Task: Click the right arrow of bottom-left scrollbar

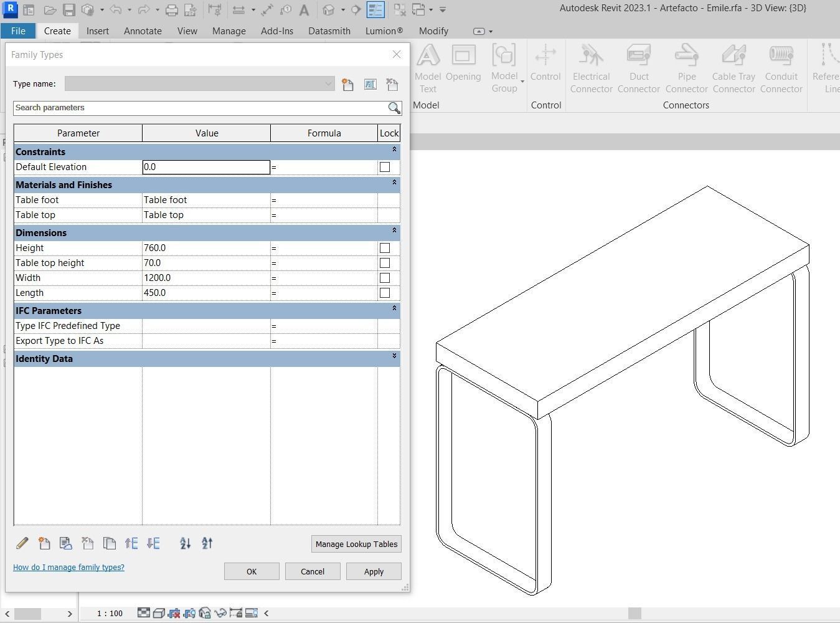Action: click(70, 614)
